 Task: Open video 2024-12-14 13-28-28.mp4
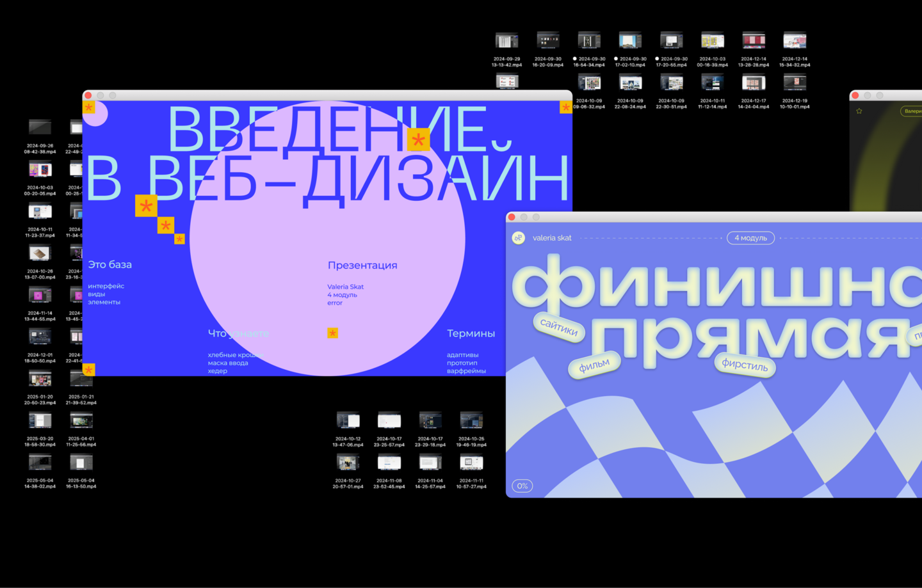click(x=754, y=50)
